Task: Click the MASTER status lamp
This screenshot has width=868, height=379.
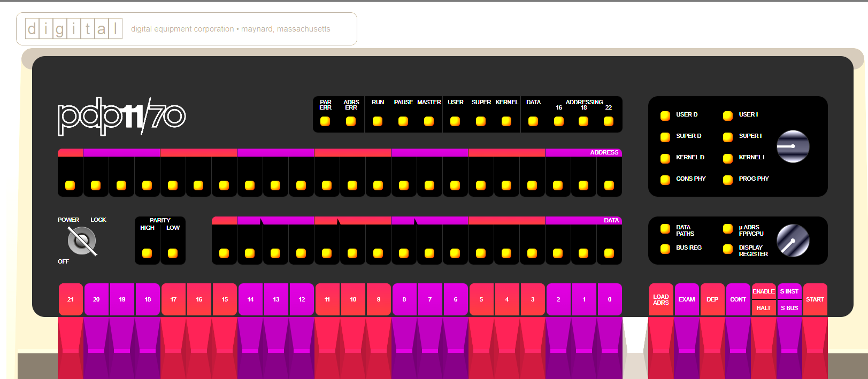Action: click(x=429, y=121)
